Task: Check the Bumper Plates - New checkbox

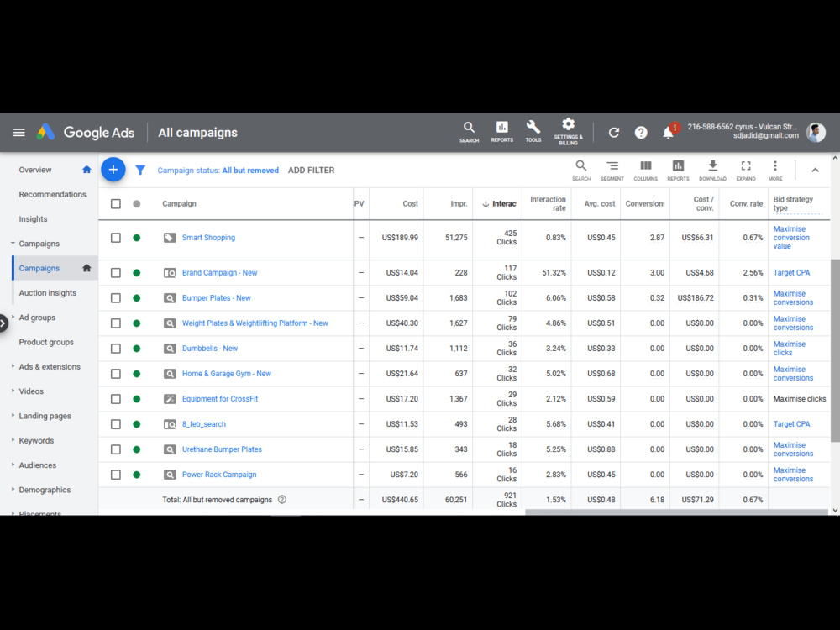Action: pyautogui.click(x=116, y=298)
